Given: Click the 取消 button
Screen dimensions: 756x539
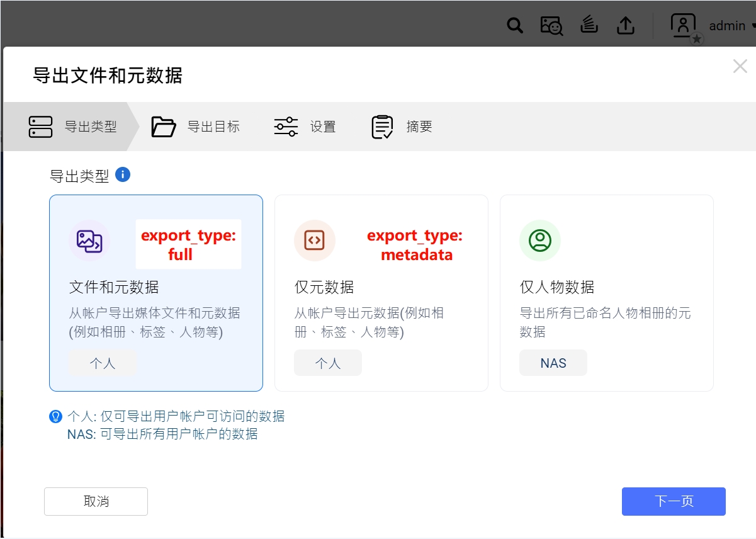Looking at the screenshot, I should [96, 501].
